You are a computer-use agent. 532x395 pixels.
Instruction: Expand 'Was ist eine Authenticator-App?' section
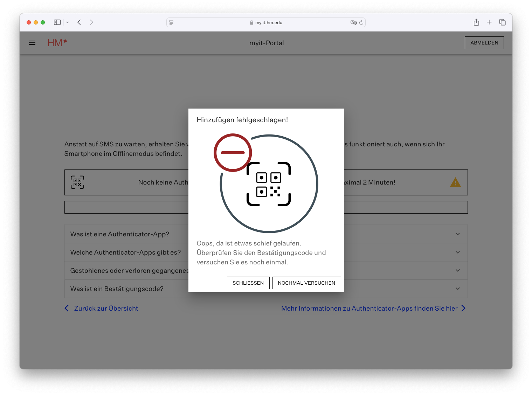pos(457,234)
